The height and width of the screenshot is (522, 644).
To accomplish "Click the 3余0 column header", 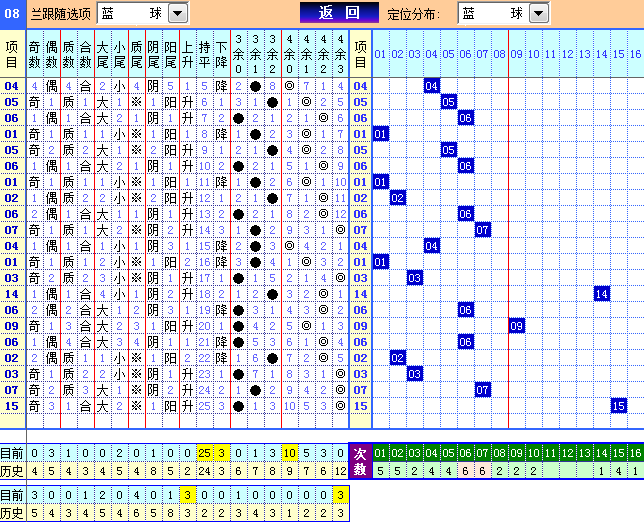I will click(x=239, y=54).
